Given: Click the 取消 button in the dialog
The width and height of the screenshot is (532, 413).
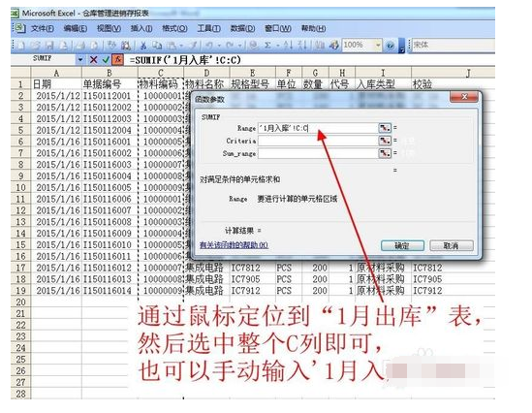Looking at the screenshot, I should point(452,245).
